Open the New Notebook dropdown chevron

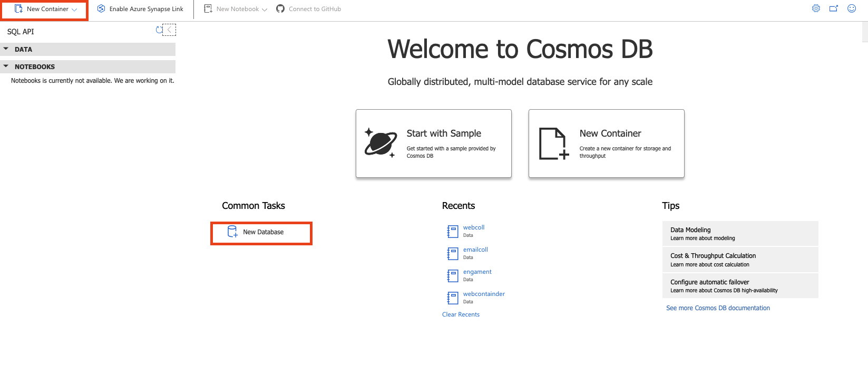[x=265, y=9]
